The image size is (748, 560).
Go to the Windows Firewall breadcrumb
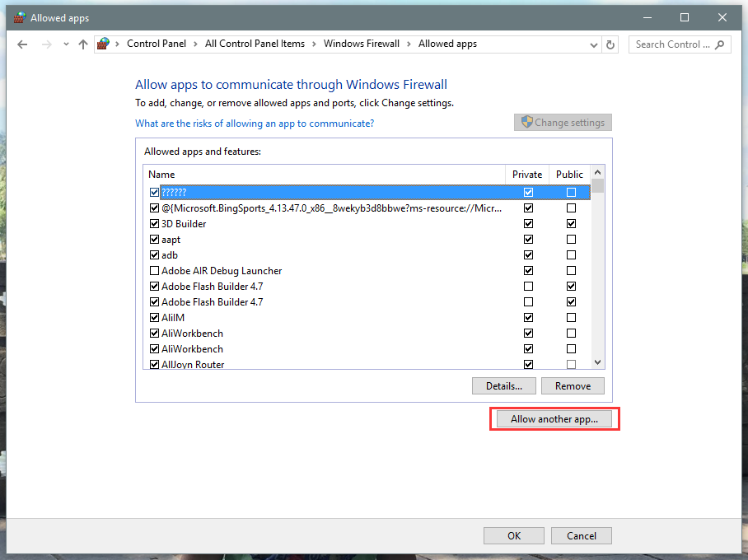[361, 44]
